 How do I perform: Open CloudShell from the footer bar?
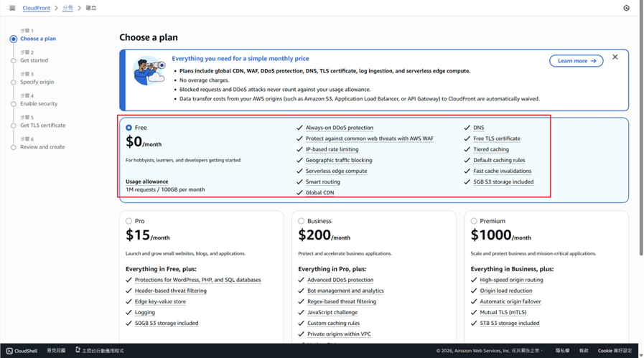point(22,351)
